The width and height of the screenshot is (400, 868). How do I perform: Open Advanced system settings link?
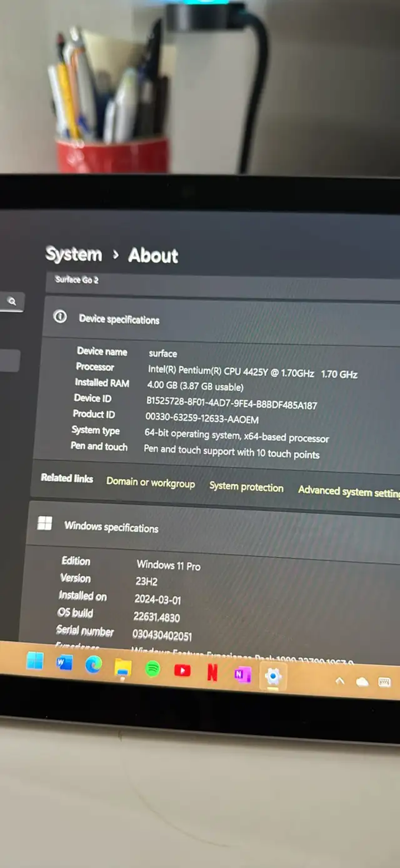349,491
